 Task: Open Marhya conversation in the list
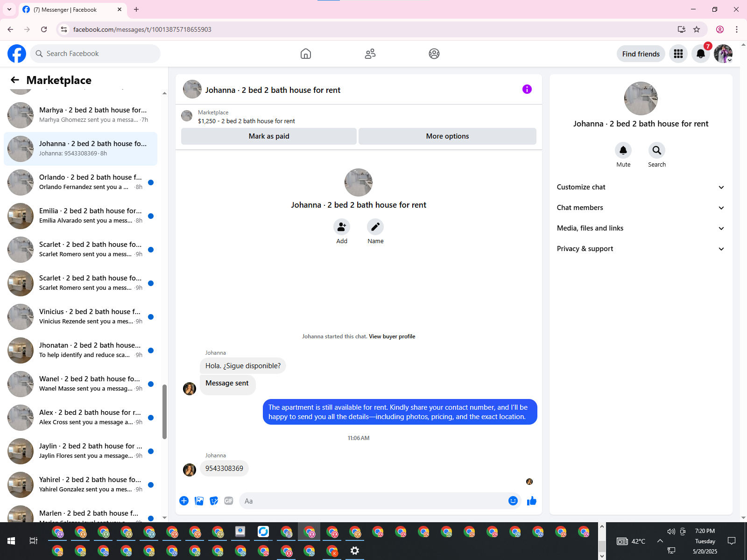(80, 115)
